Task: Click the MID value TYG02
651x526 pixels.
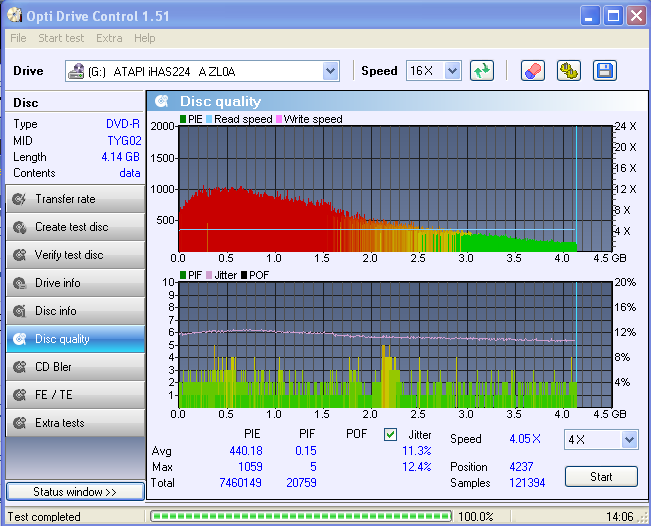Action: coord(124,141)
